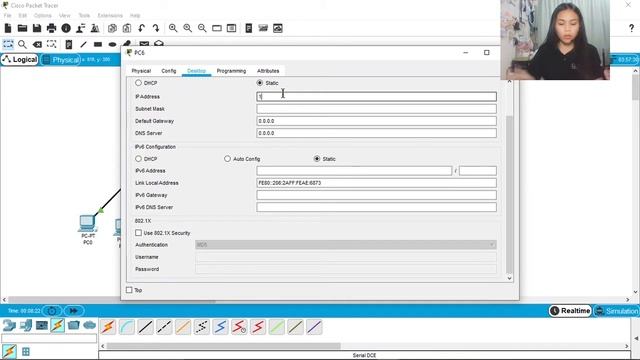
Task: Switch to the Physical tab of PC6
Action: [141, 71]
